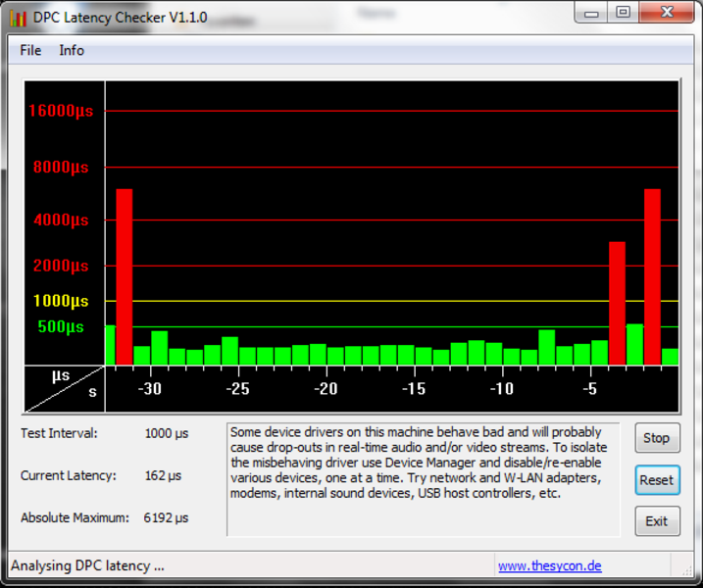Click the Test Interval label
Viewport: 703px width, 588px height.
(59, 433)
